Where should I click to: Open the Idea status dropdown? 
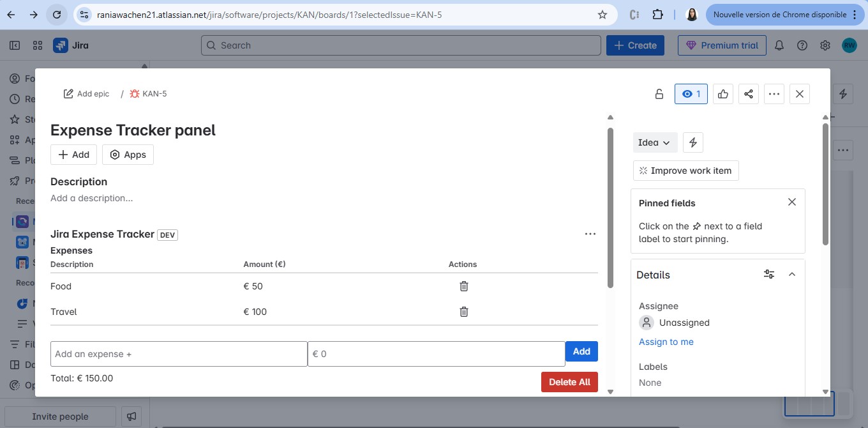click(655, 142)
